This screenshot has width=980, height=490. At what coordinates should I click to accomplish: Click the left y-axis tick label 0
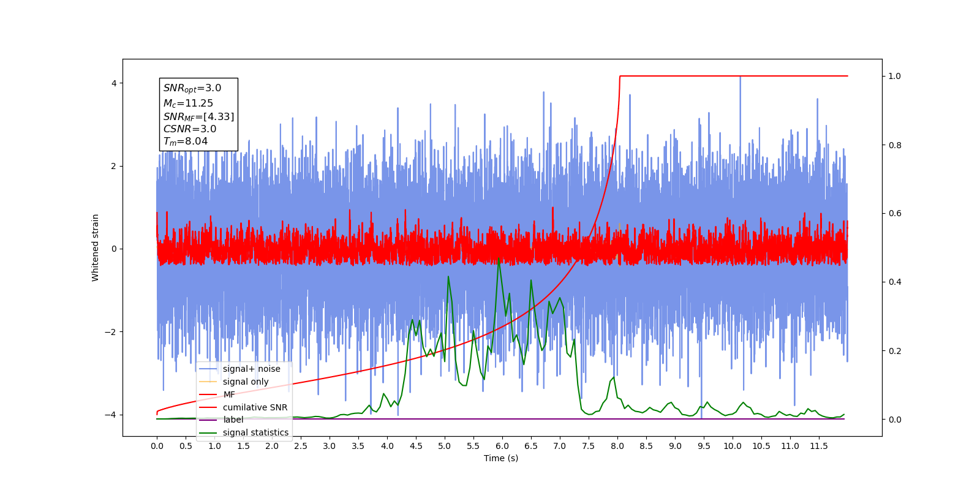(x=114, y=249)
